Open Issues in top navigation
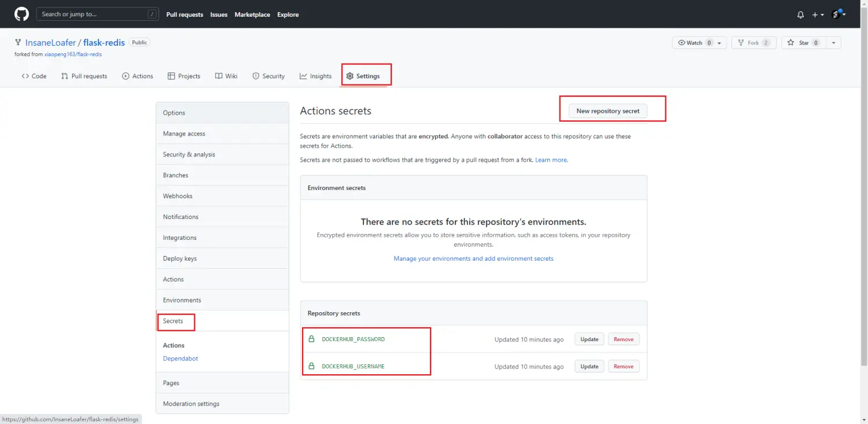 click(219, 14)
